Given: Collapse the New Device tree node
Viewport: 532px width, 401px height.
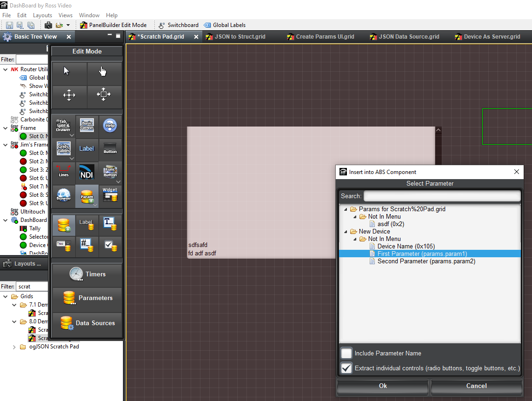Looking at the screenshot, I should pyautogui.click(x=346, y=231).
